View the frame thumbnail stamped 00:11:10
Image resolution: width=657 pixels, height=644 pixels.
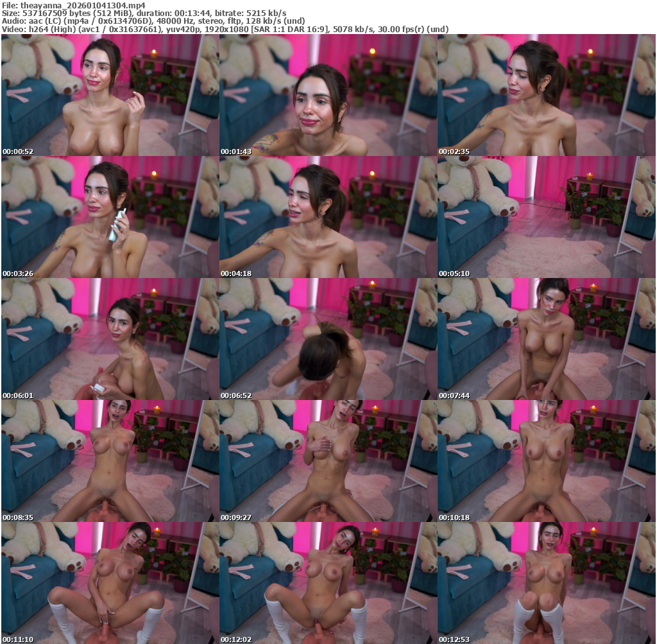(x=110, y=583)
